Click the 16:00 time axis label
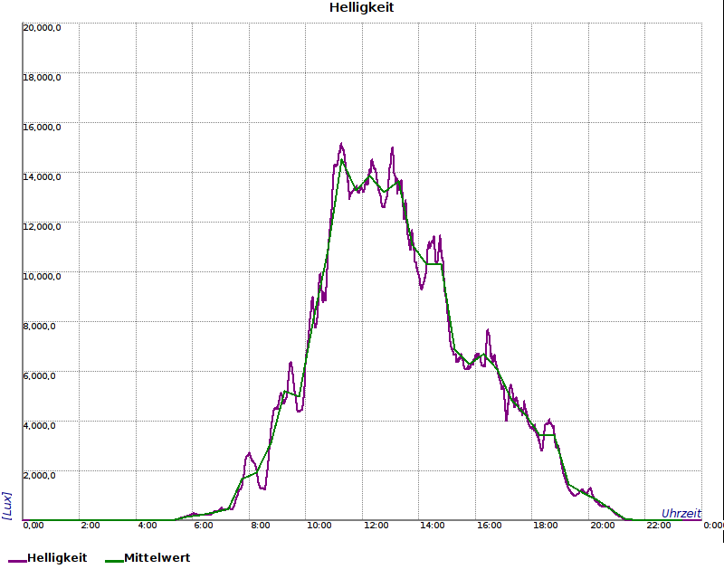The height and width of the screenshot is (588, 724). click(489, 526)
